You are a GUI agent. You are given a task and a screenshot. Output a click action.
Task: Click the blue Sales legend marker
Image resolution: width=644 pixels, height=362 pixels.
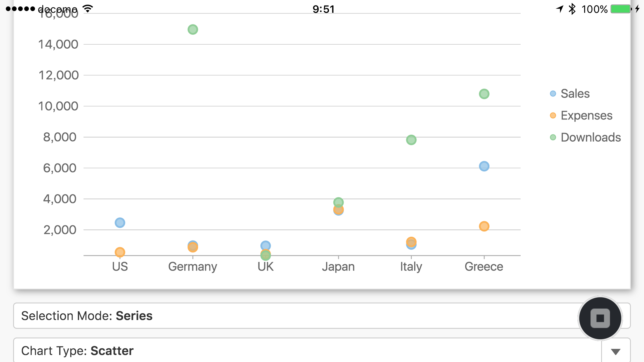click(x=553, y=94)
